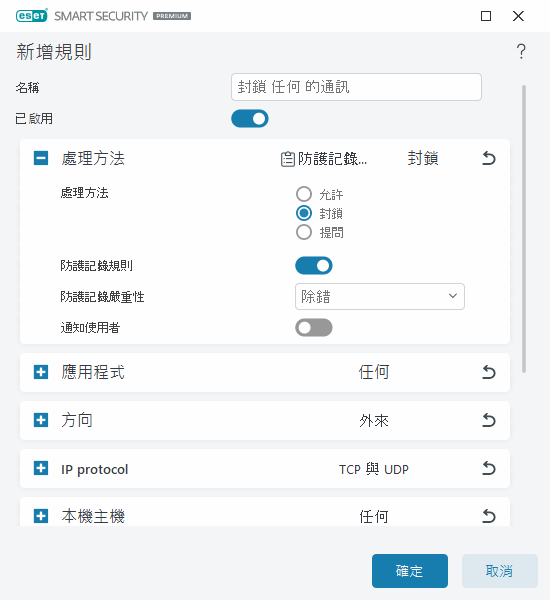Screen dimensions: 550x600
Task: Toggle the 已啟用 switch
Action: click(x=250, y=119)
